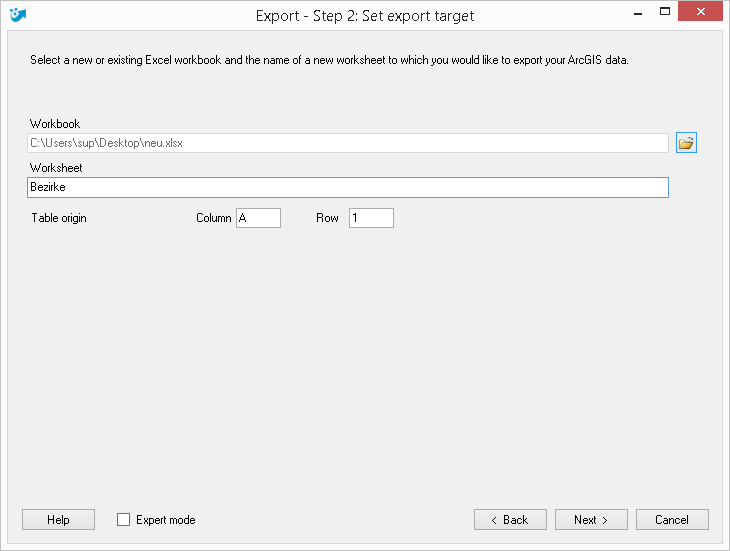Click the Worksheet name field with Bezirke

[x=348, y=187]
